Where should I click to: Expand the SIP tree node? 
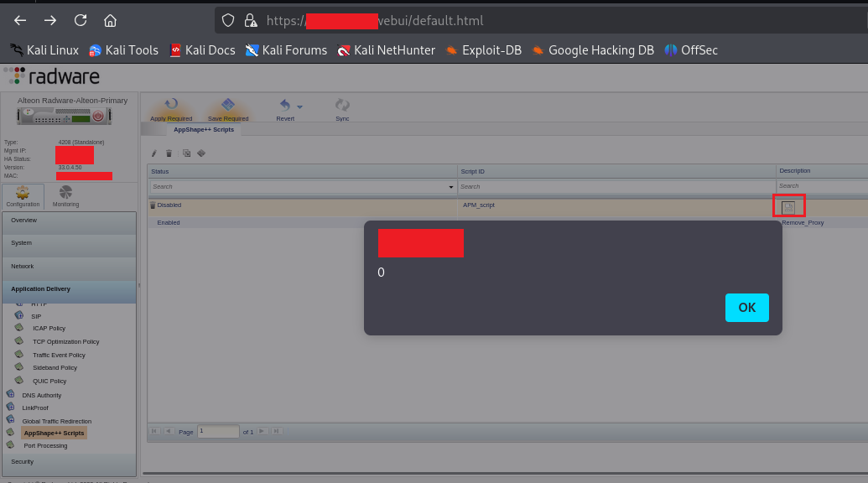click(19, 316)
